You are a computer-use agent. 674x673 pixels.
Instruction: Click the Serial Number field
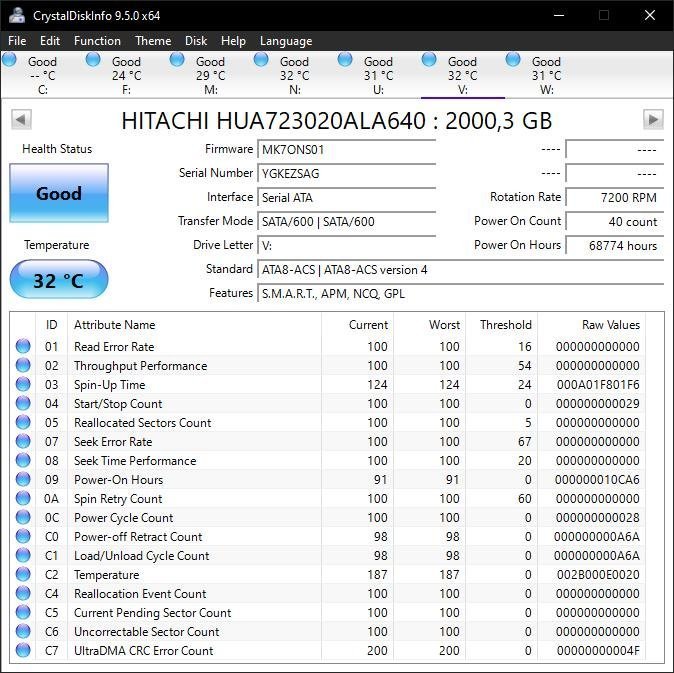point(346,173)
